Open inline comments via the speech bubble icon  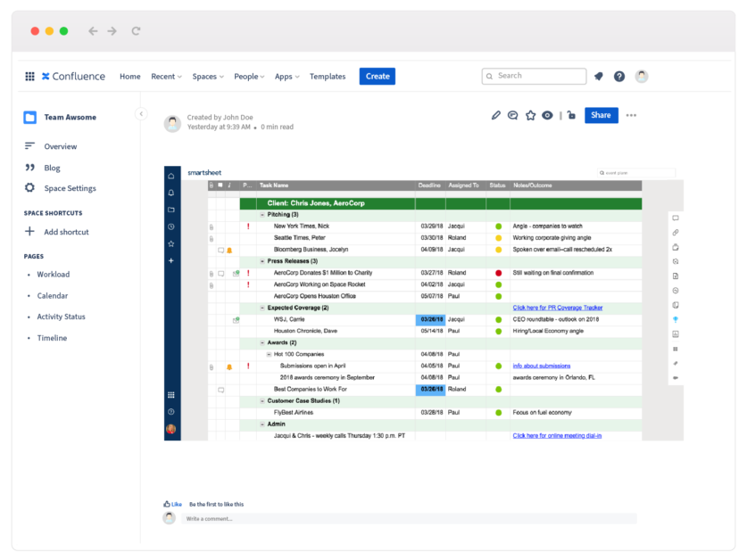pyautogui.click(x=512, y=115)
